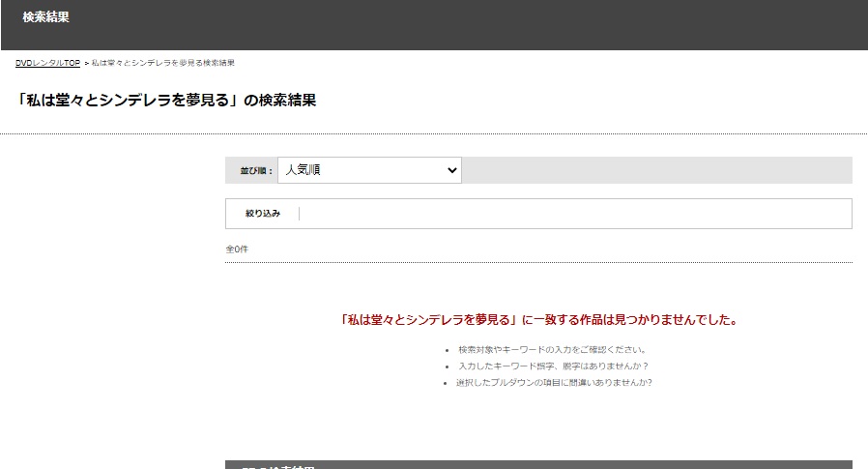868x469 pixels.
Task: Click the 検索結果 header title
Action: pos(46,17)
